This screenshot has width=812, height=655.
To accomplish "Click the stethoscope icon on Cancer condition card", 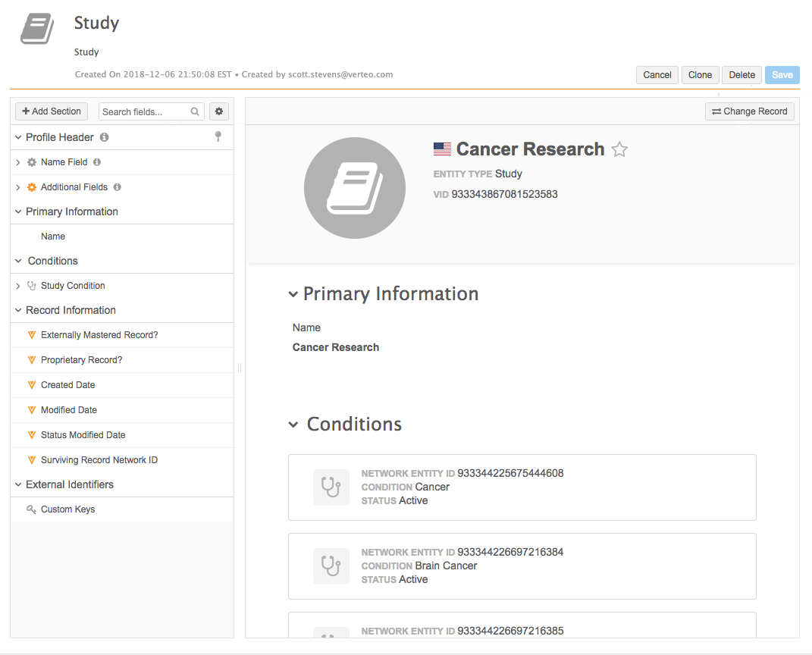I will [331, 487].
